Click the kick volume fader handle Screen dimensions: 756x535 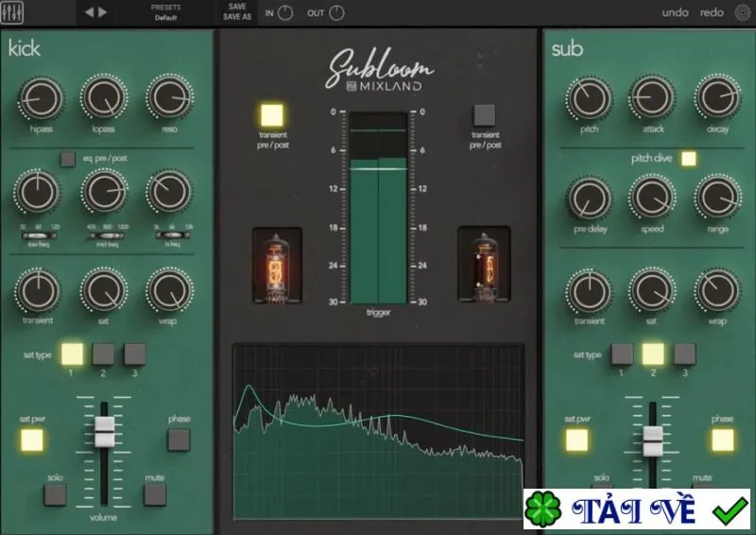tap(104, 432)
